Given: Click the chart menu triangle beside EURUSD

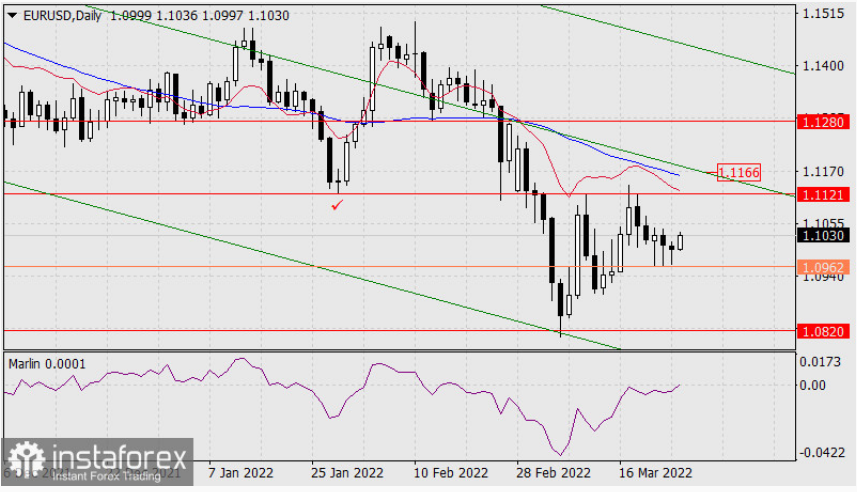Looking at the screenshot, I should (x=11, y=16).
